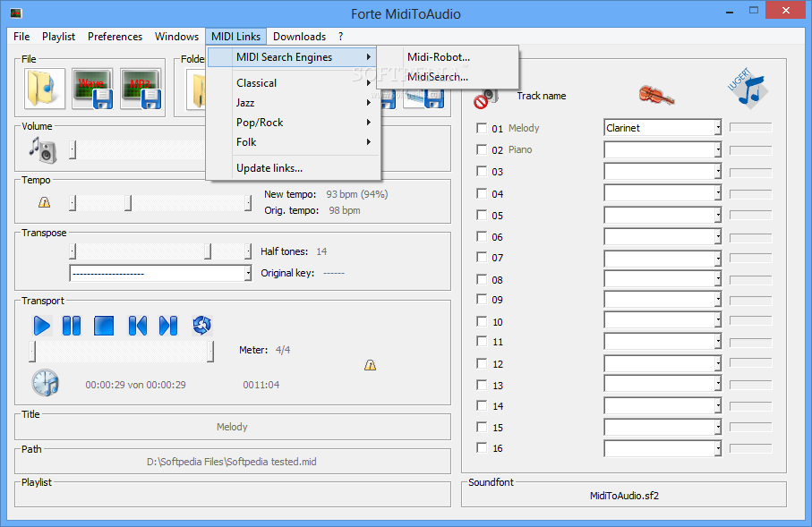This screenshot has height=527, width=812.
Task: Click the Tempo slider handle
Action: pyautogui.click(x=128, y=203)
